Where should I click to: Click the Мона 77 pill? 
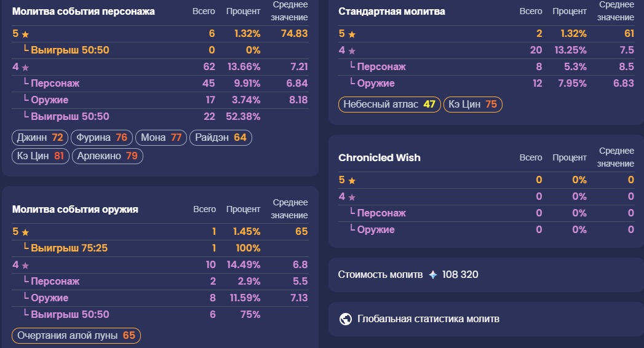pos(160,138)
